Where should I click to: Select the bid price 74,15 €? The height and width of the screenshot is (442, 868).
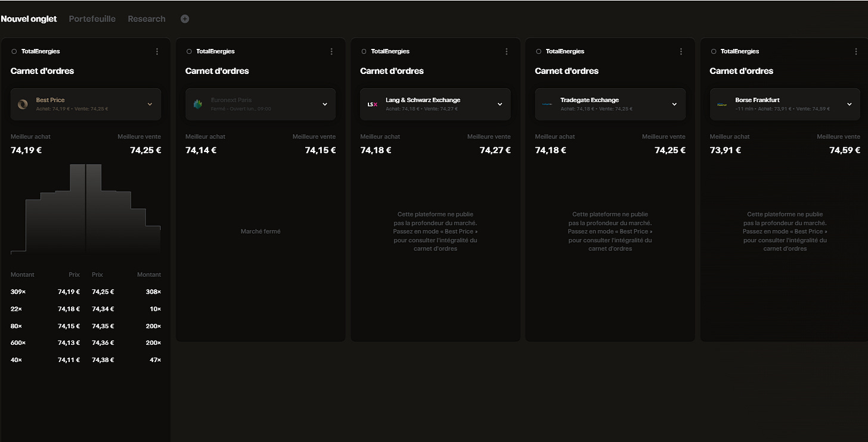pos(69,326)
